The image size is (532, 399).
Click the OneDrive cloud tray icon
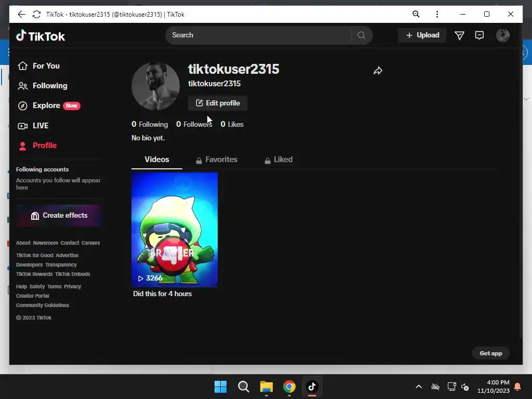(x=435, y=387)
